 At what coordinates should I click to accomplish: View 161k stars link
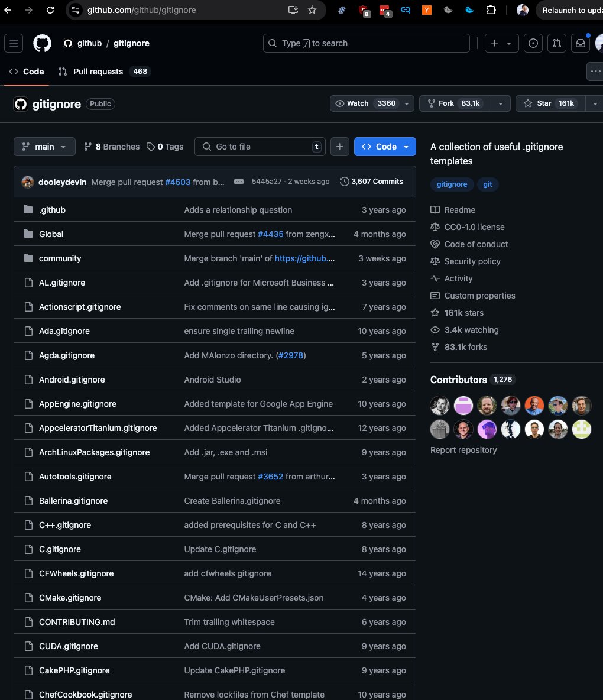(x=456, y=313)
